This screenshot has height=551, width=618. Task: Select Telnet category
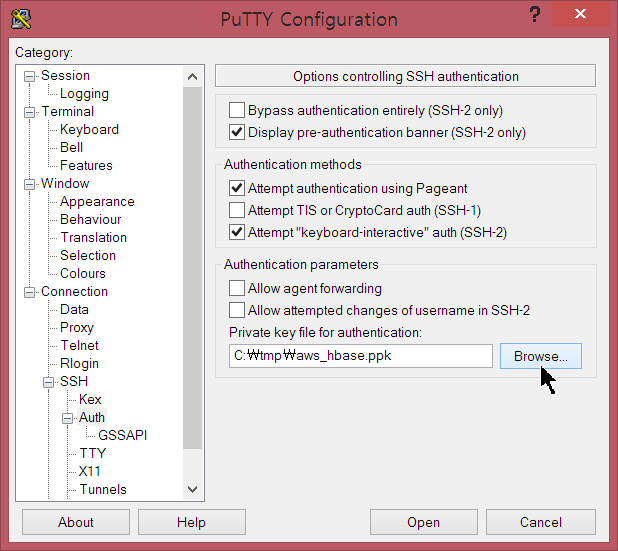point(79,346)
